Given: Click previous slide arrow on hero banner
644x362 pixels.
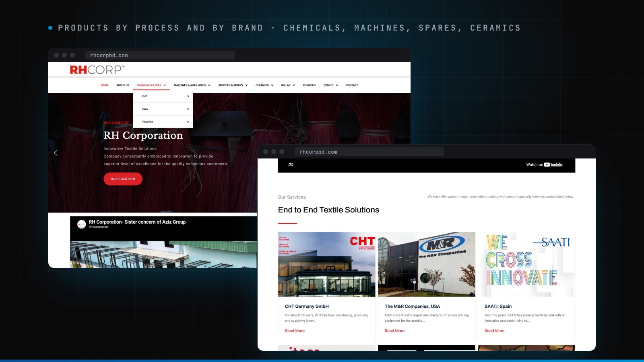Looking at the screenshot, I should [56, 153].
